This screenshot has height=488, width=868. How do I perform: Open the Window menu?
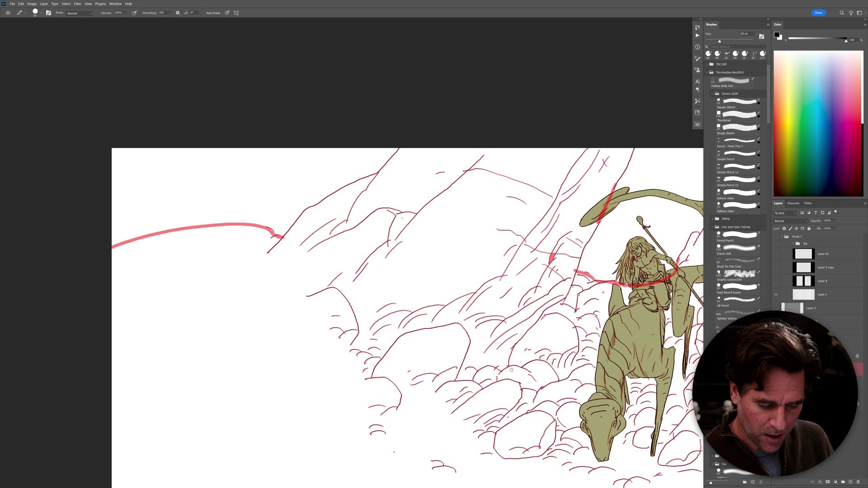(x=115, y=4)
